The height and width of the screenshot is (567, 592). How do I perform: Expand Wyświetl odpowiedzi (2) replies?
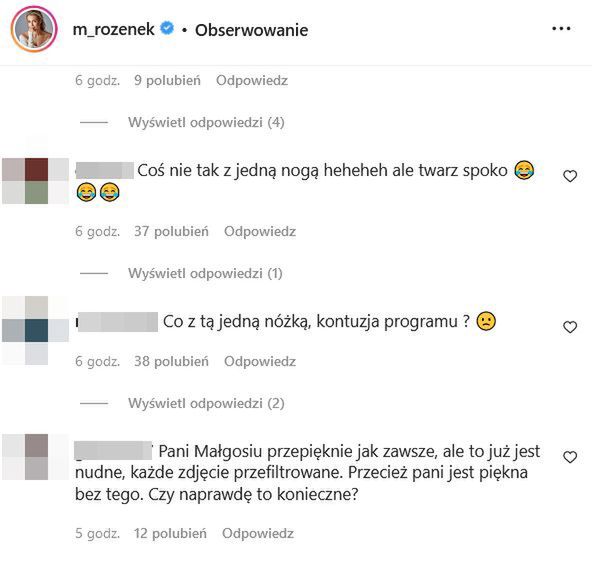pos(206,403)
